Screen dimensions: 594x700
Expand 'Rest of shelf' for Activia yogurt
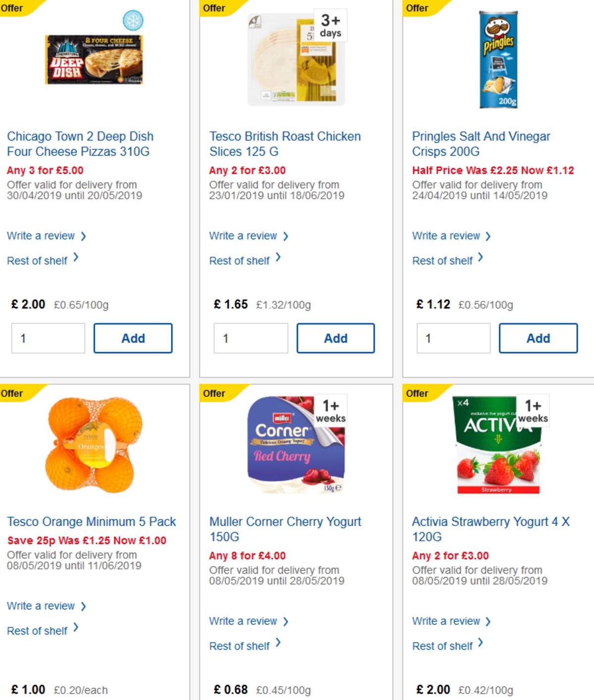442,646
